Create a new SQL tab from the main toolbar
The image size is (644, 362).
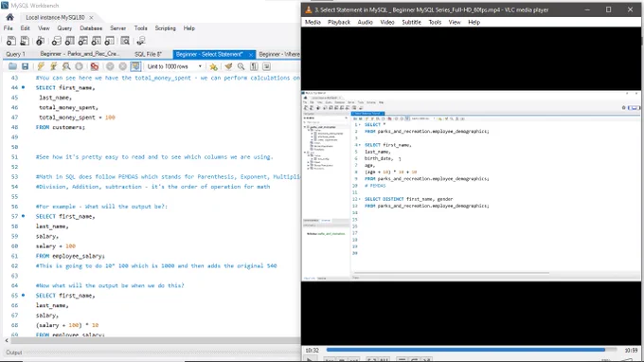pos(11,41)
